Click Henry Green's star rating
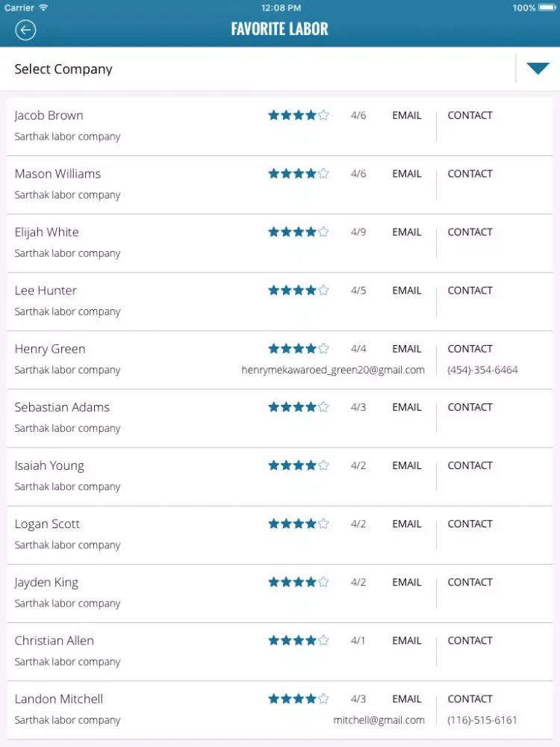 pos(299,349)
